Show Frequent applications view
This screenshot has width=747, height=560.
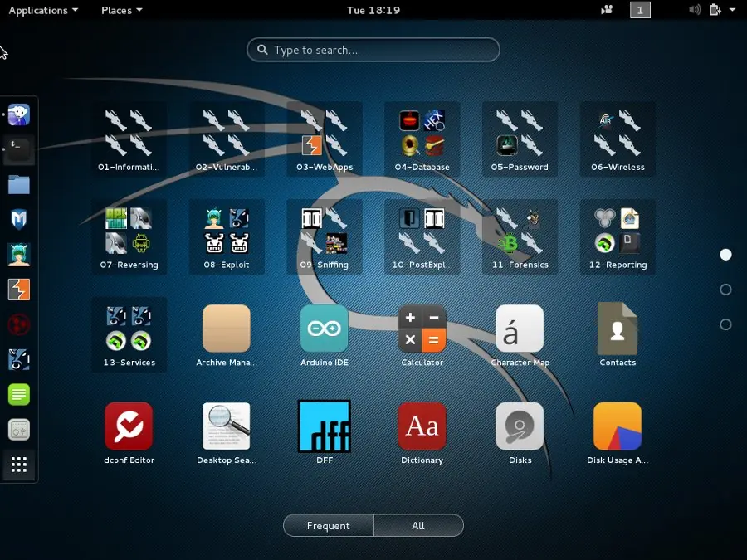pos(328,526)
